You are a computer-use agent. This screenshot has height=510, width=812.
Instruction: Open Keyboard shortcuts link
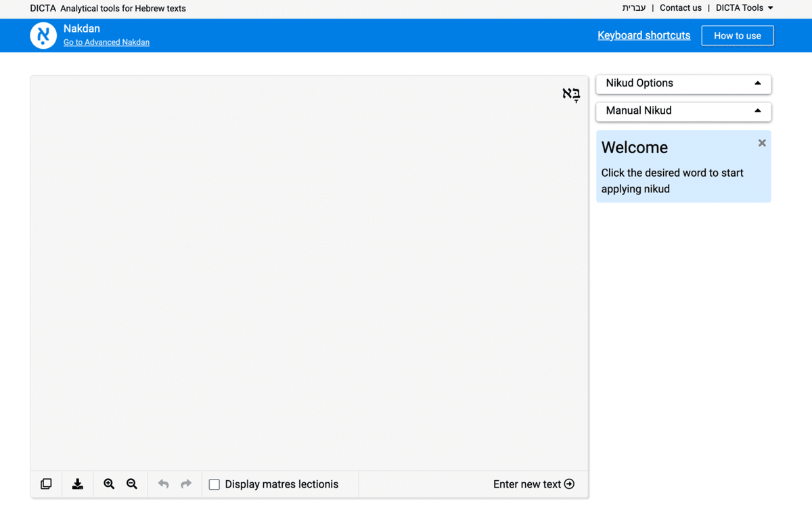644,35
